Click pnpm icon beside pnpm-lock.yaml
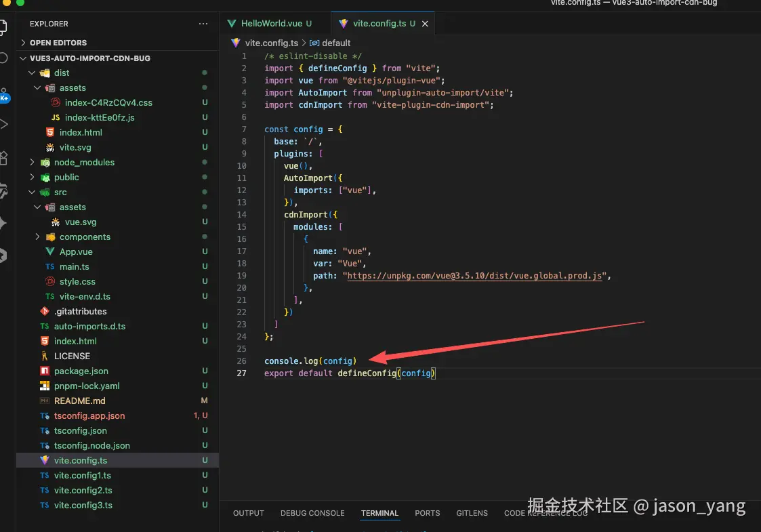The height and width of the screenshot is (532, 761). pos(45,386)
